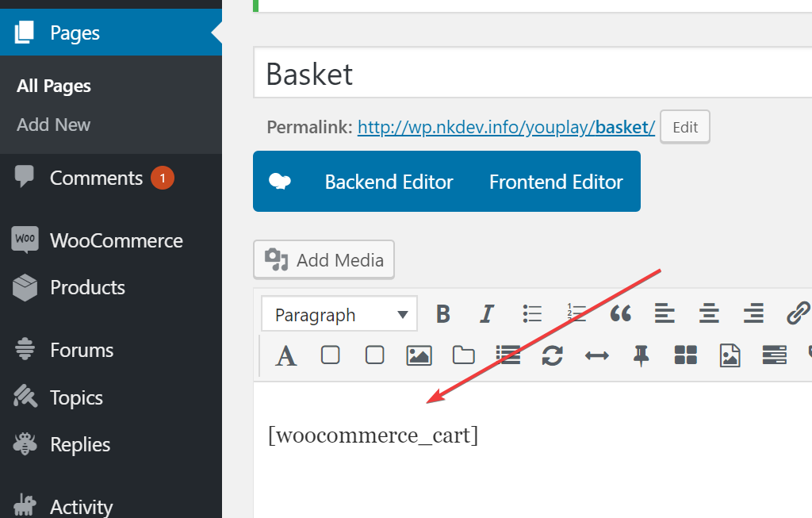The height and width of the screenshot is (518, 812).
Task: Switch to the Backend Editor
Action: pyautogui.click(x=389, y=182)
